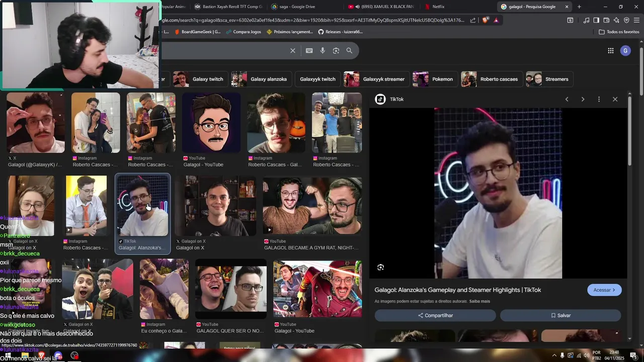Click the Compartilhar button

pyautogui.click(x=435, y=316)
